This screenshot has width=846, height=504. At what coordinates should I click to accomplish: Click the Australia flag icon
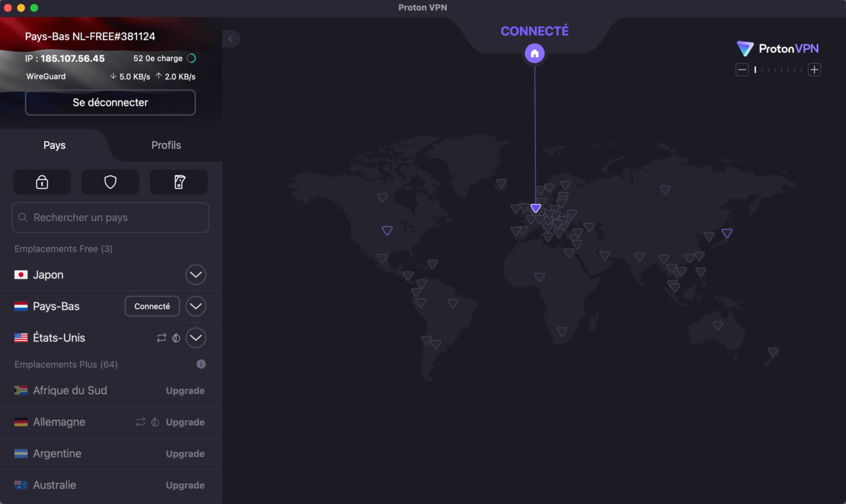point(21,485)
